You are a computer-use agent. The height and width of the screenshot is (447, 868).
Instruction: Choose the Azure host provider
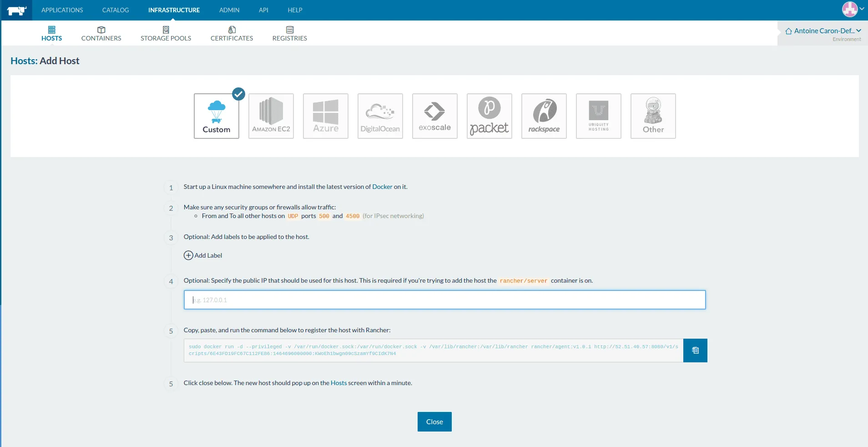(326, 116)
